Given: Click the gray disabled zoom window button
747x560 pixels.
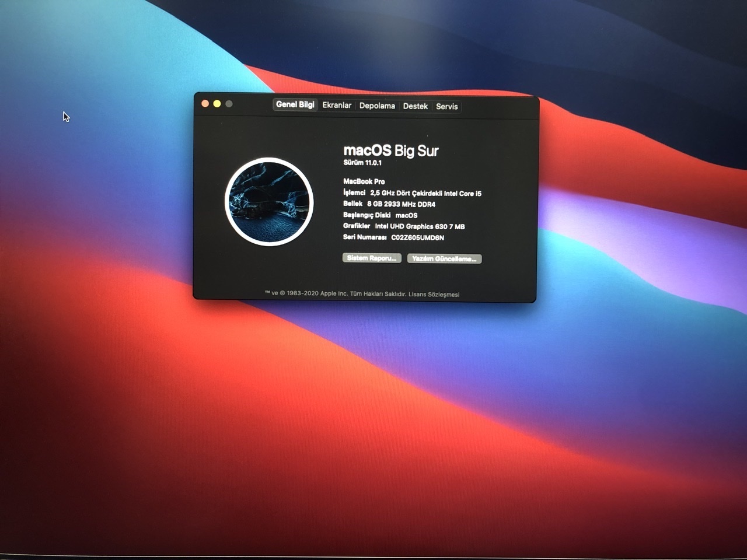Looking at the screenshot, I should [x=229, y=104].
